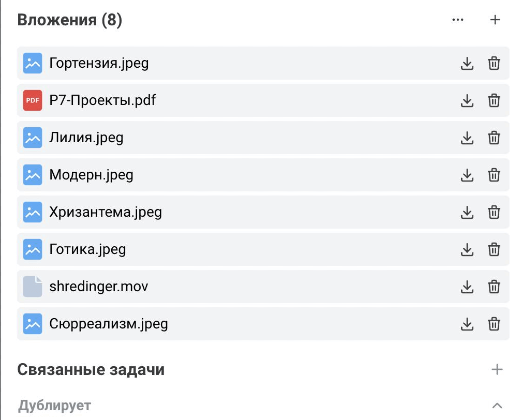
Task: Delete the Гортензия.jpeg attachment
Action: click(494, 63)
